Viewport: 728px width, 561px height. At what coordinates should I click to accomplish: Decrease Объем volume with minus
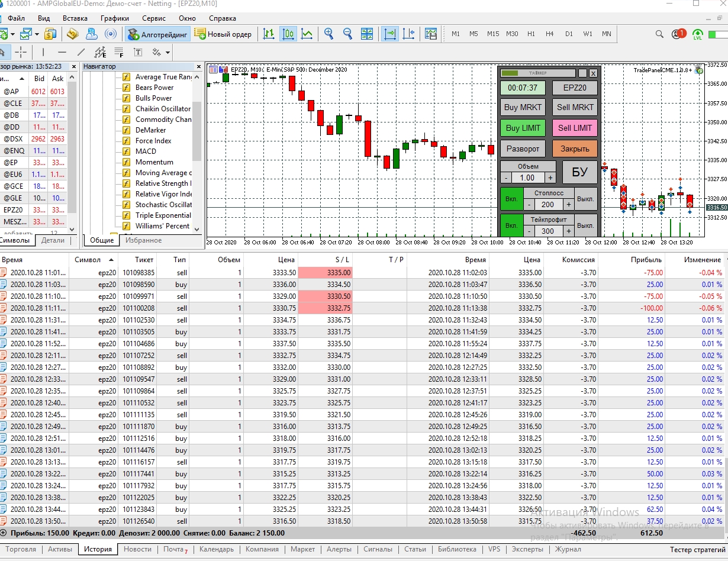click(506, 178)
